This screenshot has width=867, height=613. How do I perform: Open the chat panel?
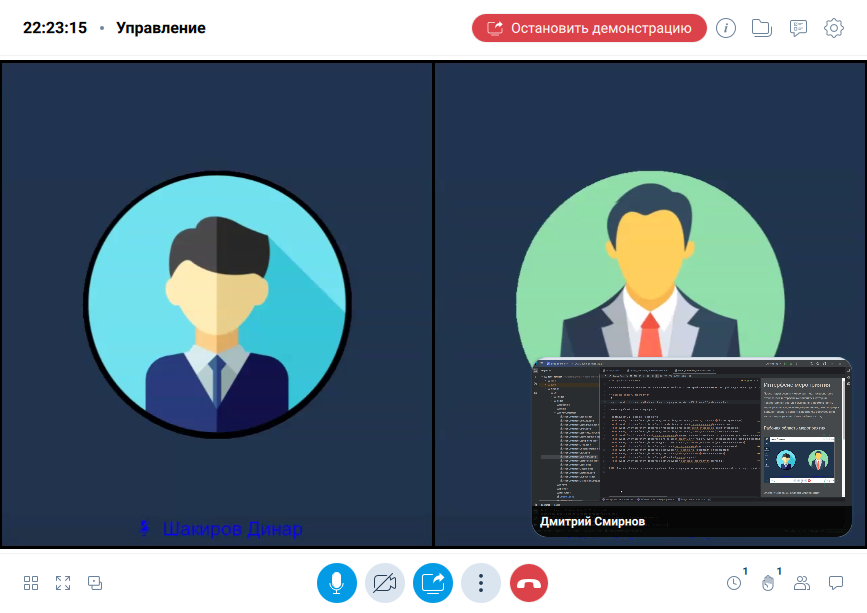836,582
